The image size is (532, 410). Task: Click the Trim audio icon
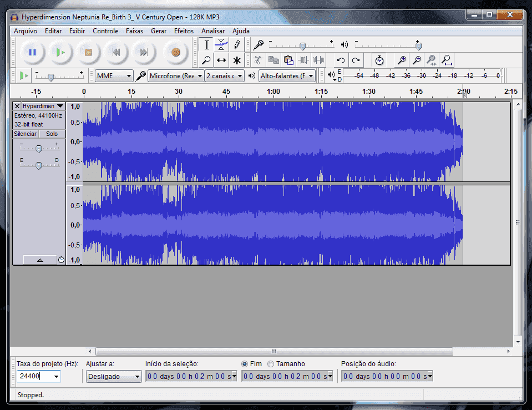[303, 60]
